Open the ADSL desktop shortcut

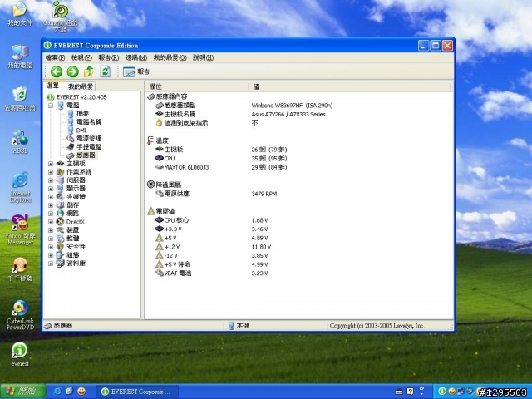(x=20, y=142)
